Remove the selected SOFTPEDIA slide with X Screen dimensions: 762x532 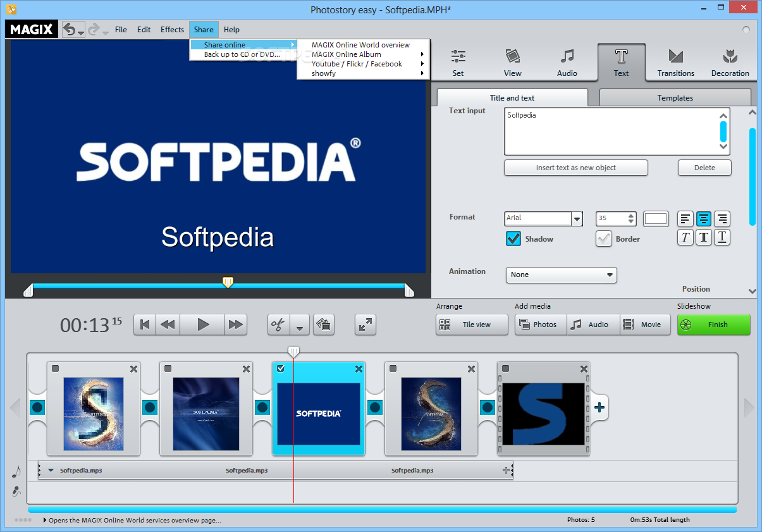click(x=359, y=369)
